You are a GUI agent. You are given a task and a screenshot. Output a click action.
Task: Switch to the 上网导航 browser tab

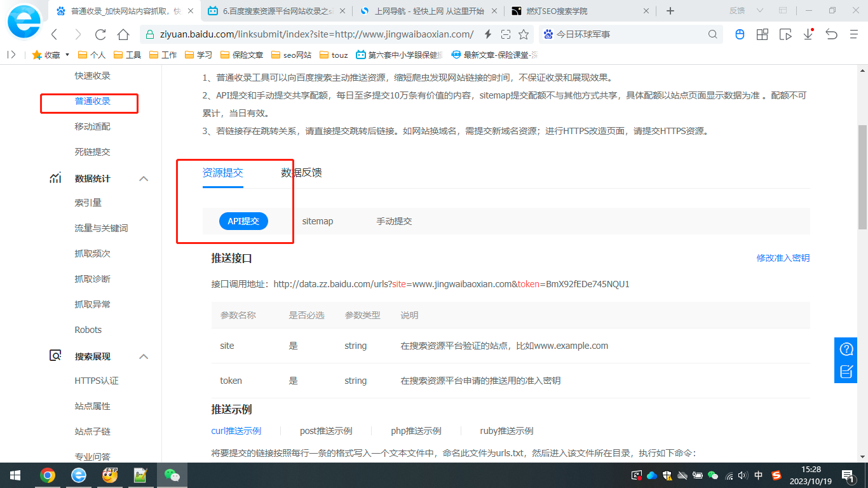[x=430, y=11]
